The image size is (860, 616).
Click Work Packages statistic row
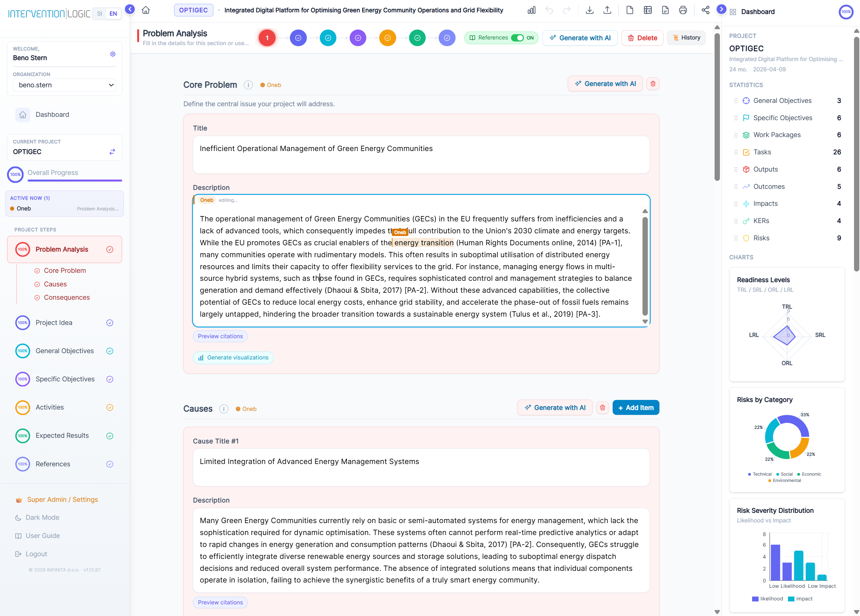coord(788,135)
